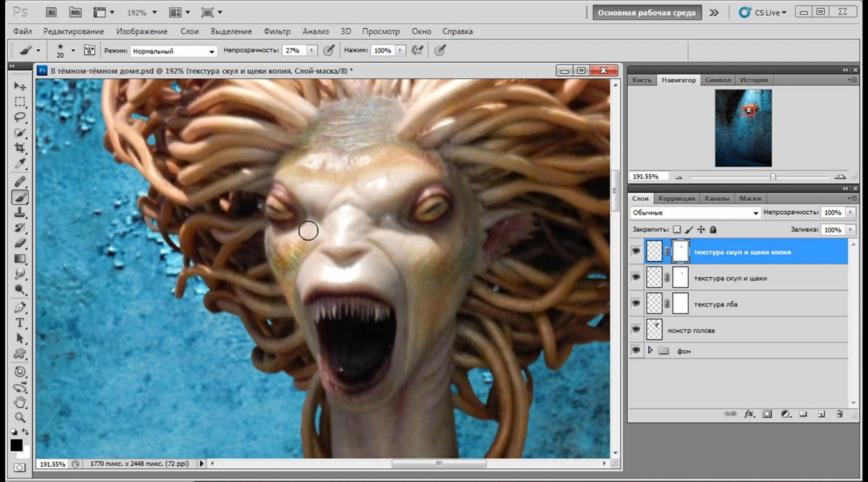Select the Hand tool
Screen dimensions: 868x482
pos(20,402)
